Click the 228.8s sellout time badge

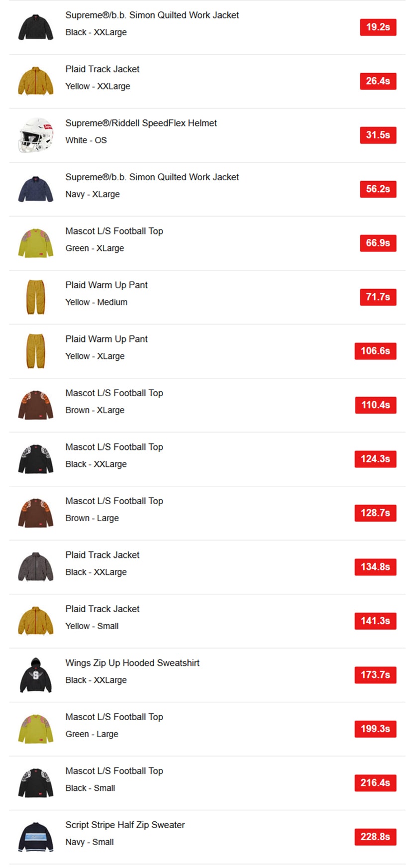pyautogui.click(x=375, y=837)
